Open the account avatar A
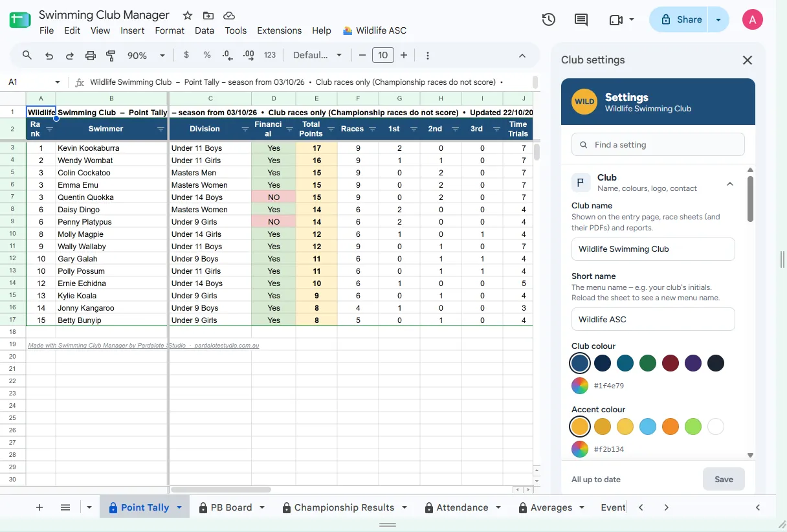 pos(753,20)
